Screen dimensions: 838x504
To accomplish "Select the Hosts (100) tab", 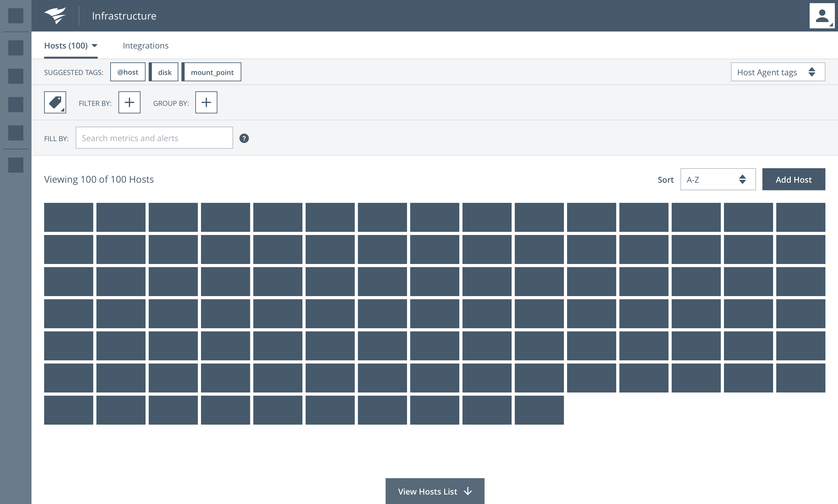I will coord(66,45).
